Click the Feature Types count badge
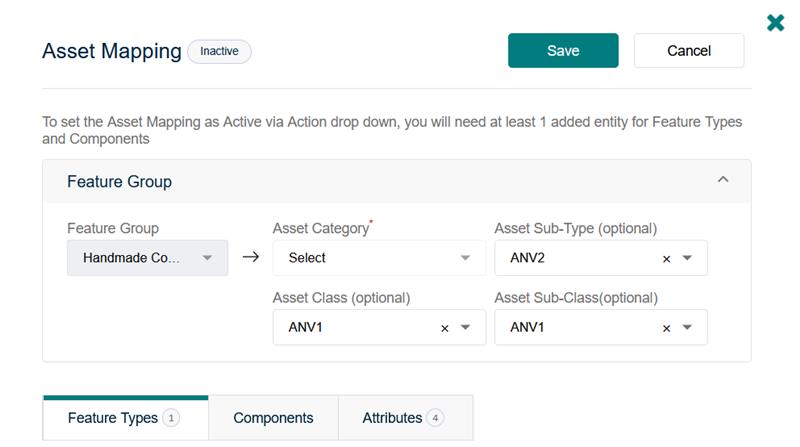800x447 pixels. tap(171, 418)
